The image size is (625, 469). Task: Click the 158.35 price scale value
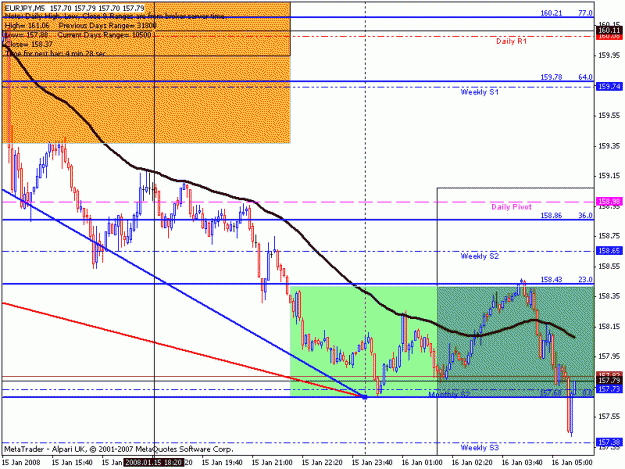609,296
